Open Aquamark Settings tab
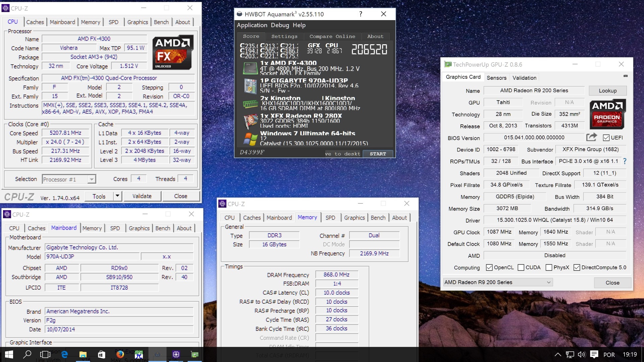 click(x=284, y=36)
